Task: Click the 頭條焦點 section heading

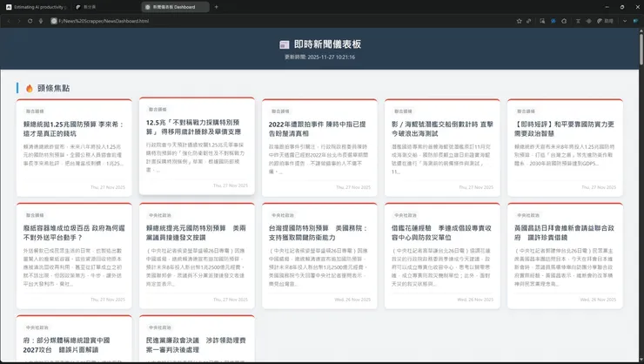Action: 53,88
